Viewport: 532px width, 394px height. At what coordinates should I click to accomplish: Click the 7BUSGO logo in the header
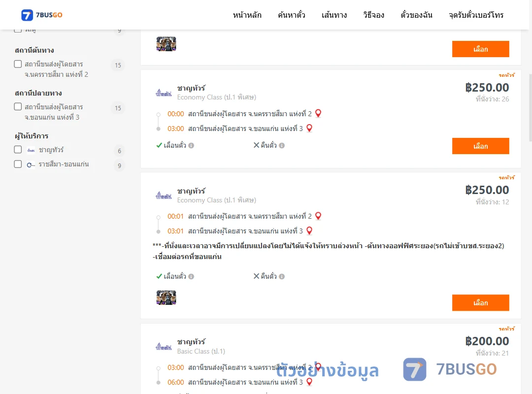[x=42, y=15]
